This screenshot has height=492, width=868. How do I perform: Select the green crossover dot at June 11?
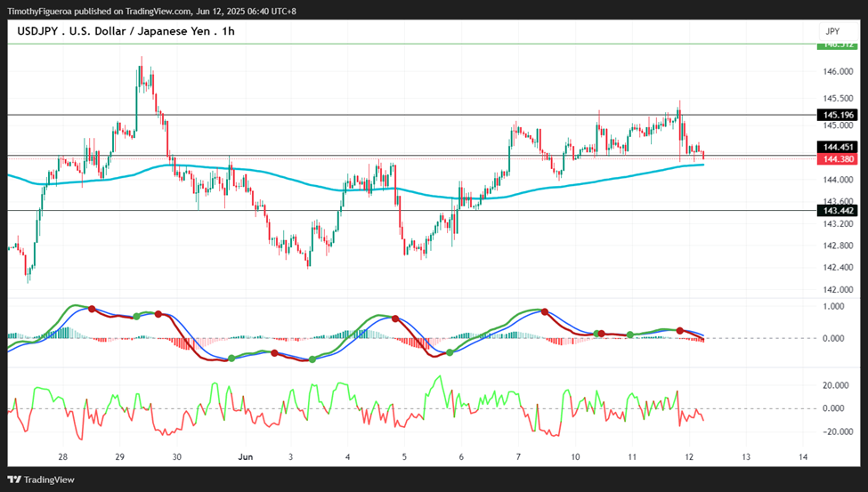[630, 335]
